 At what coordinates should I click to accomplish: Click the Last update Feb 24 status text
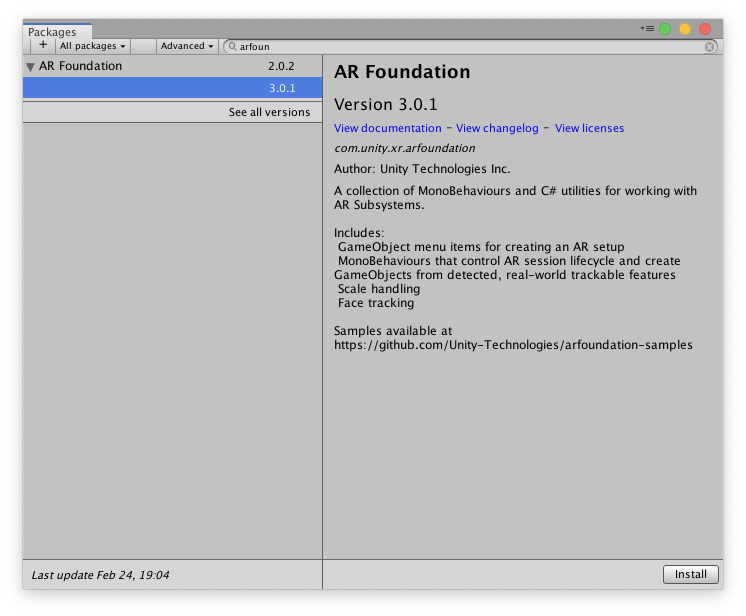100,575
